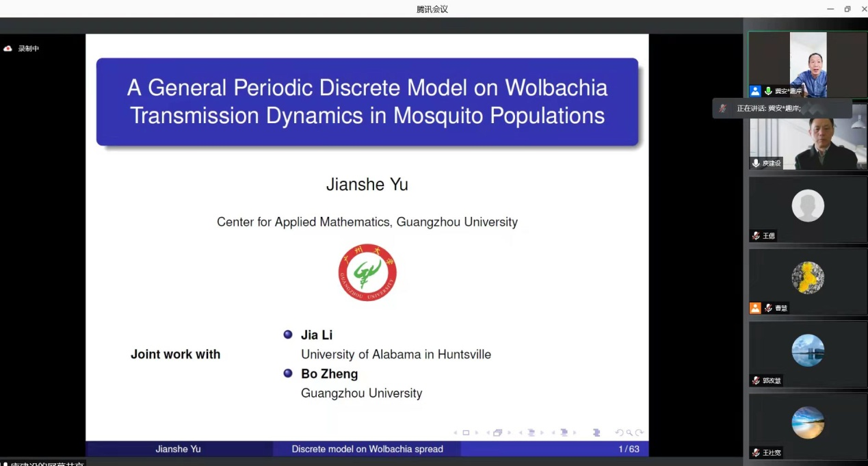
Task: Click the cloud recording status icon
Action: [x=8, y=49]
